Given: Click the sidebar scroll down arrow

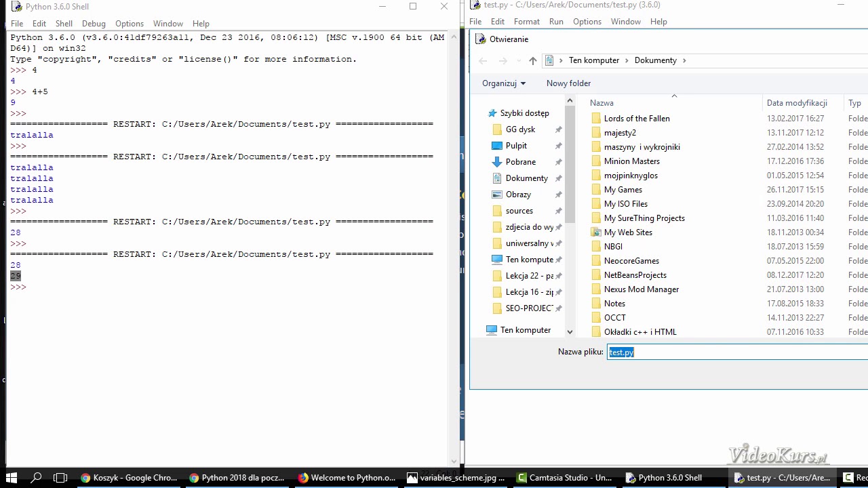Looking at the screenshot, I should [x=570, y=332].
